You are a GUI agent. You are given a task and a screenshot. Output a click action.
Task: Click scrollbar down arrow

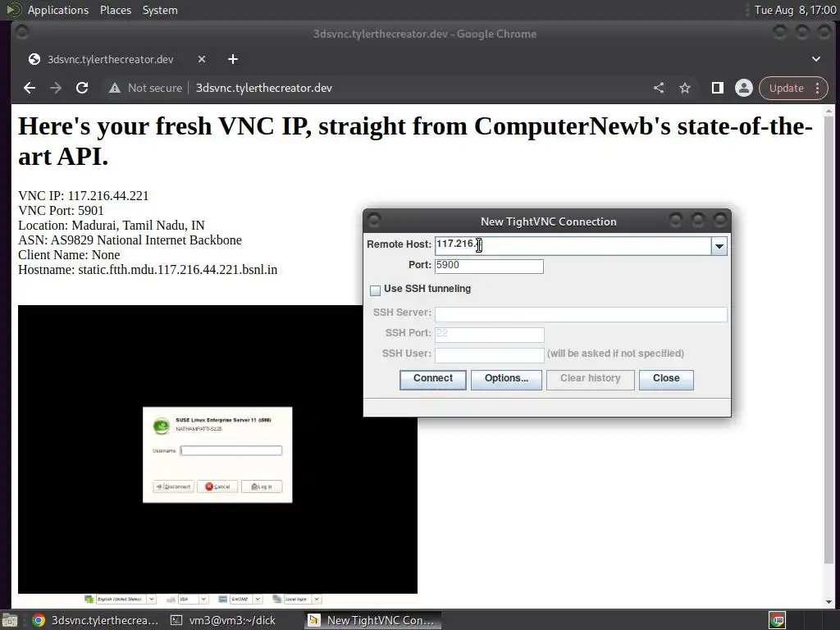pyautogui.click(x=829, y=601)
